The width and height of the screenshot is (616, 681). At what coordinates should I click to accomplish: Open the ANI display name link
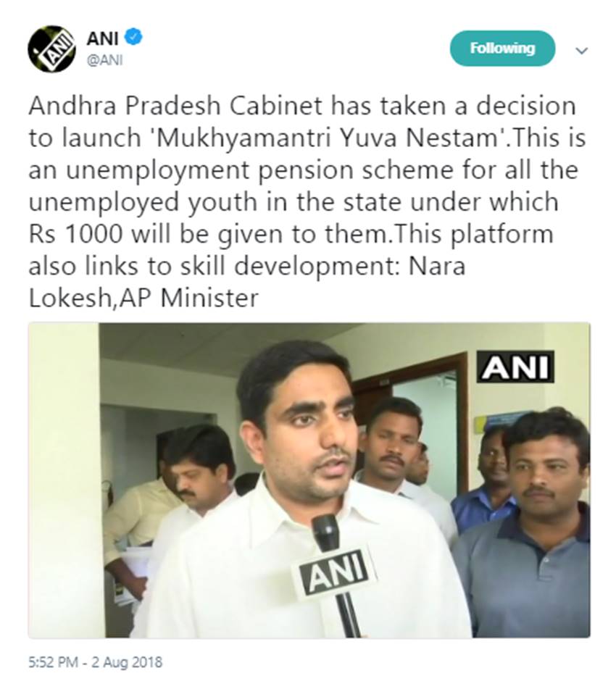tap(102, 38)
